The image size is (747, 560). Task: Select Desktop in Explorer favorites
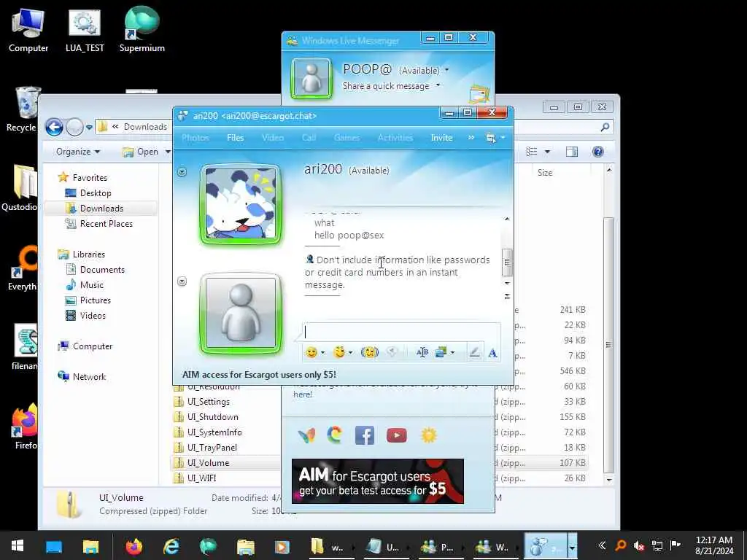coord(96,193)
